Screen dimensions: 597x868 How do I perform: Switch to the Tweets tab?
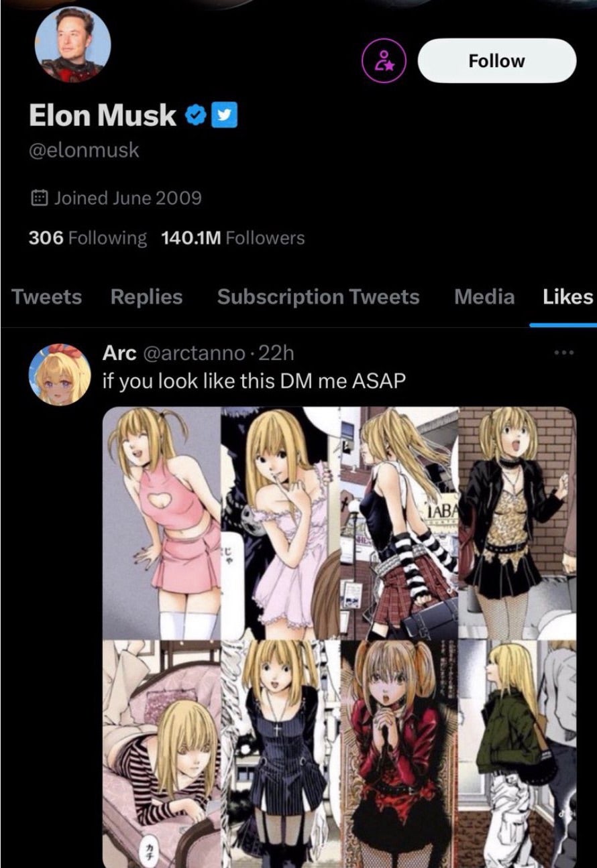[x=47, y=297]
